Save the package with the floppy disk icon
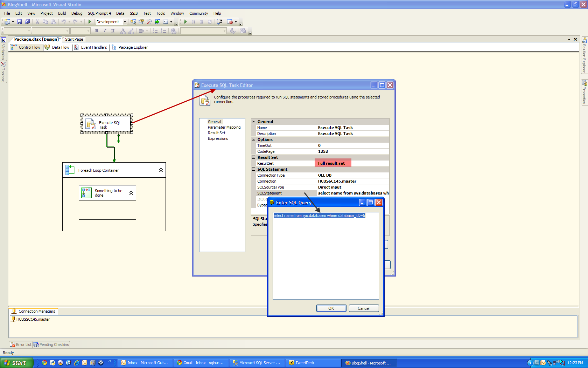 tap(19, 22)
